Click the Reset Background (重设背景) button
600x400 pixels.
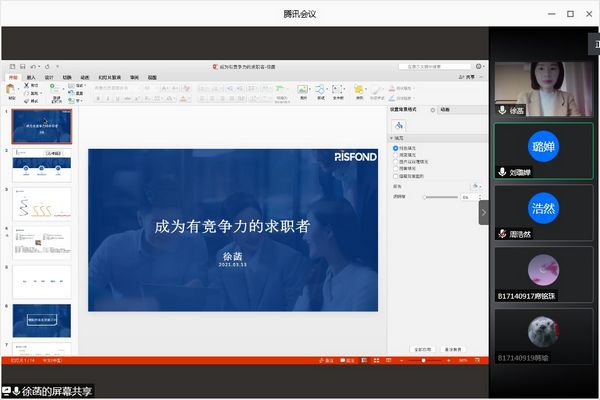point(455,349)
